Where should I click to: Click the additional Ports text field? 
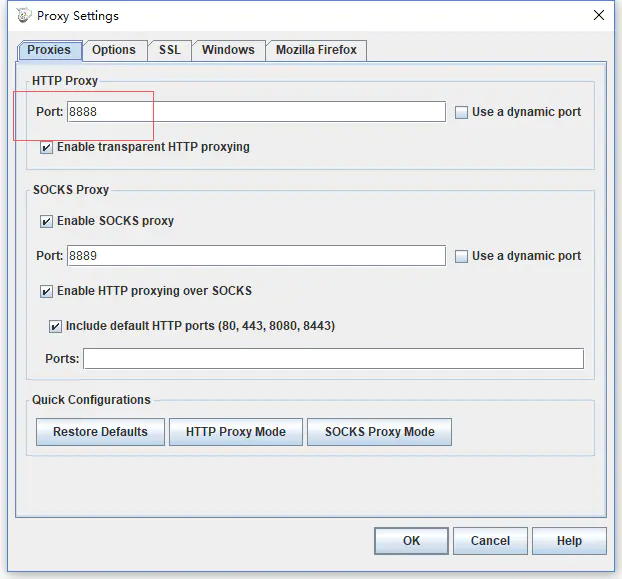tap(333, 359)
